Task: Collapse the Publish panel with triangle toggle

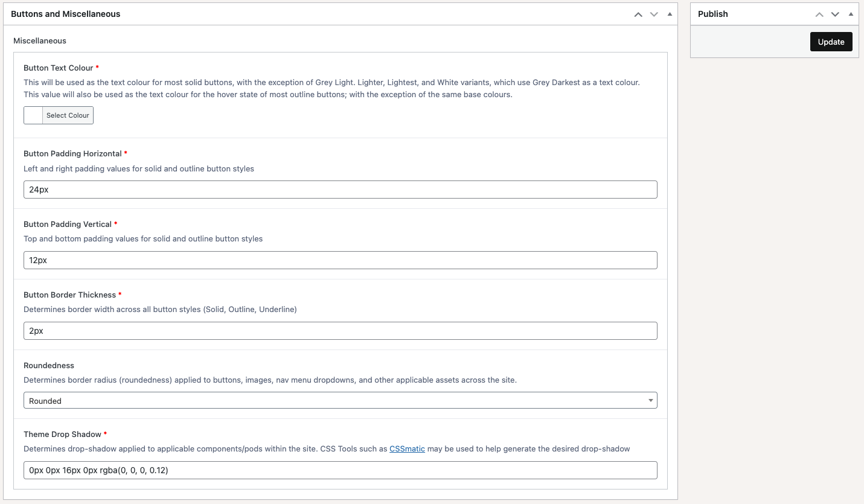Action: click(851, 14)
